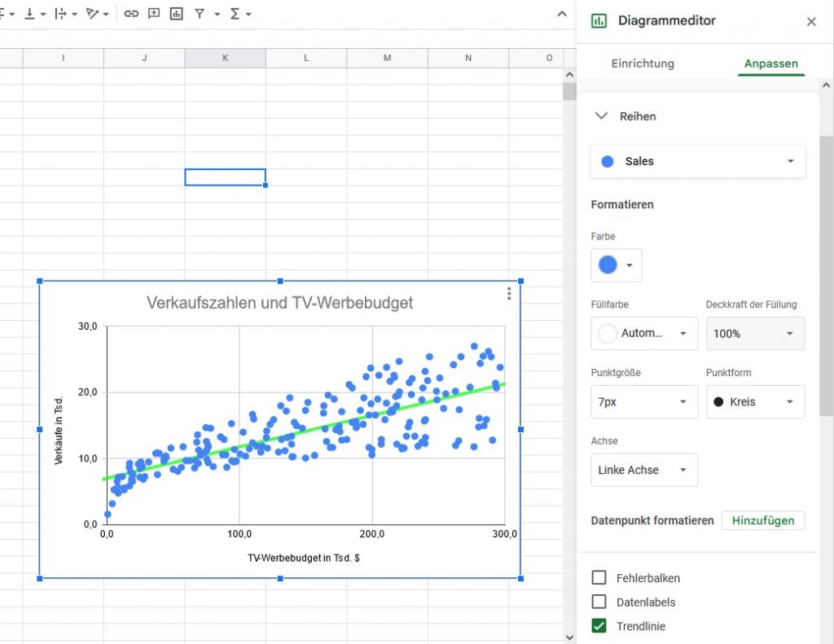Uncheck the Trendlinie checkbox
This screenshot has width=834, height=644.
[599, 626]
